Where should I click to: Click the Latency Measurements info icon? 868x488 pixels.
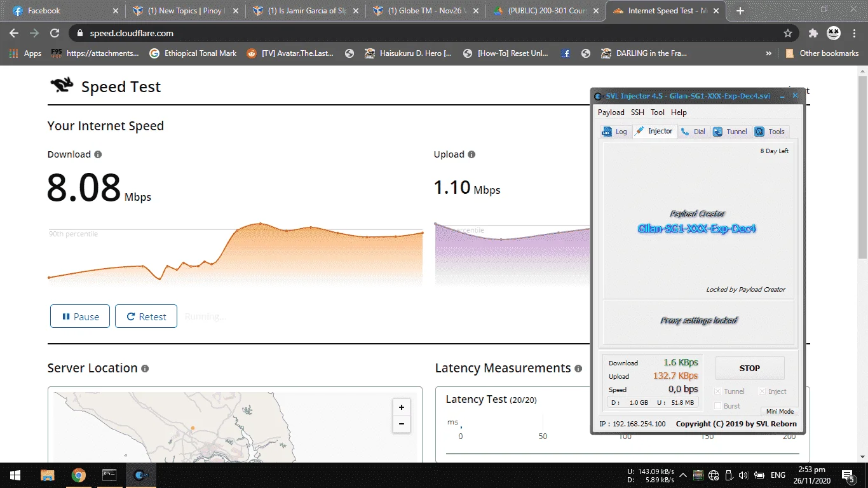click(578, 369)
